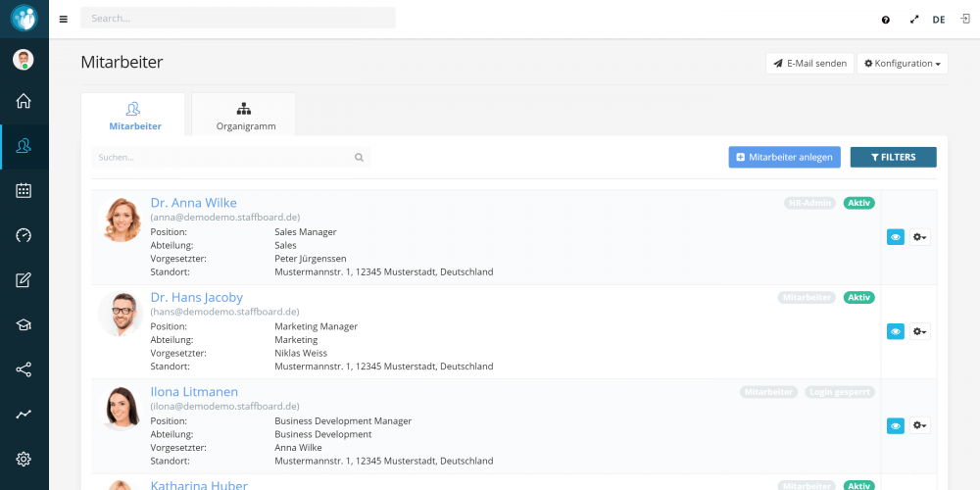Screen dimensions: 980x490
Task: Switch to the Mitarbeiter tab
Action: (x=133, y=115)
